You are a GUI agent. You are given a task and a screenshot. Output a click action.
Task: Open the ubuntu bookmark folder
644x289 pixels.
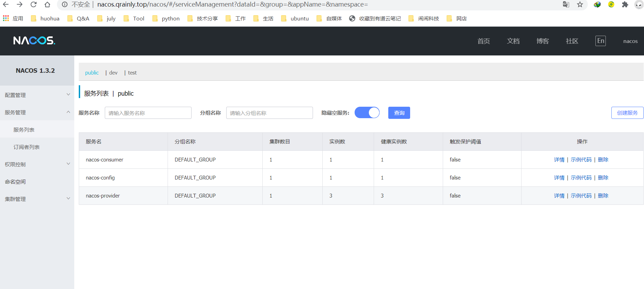295,18
